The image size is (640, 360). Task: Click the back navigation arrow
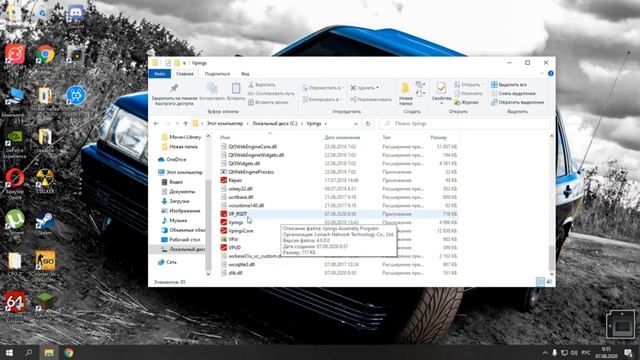pyautogui.click(x=156, y=123)
